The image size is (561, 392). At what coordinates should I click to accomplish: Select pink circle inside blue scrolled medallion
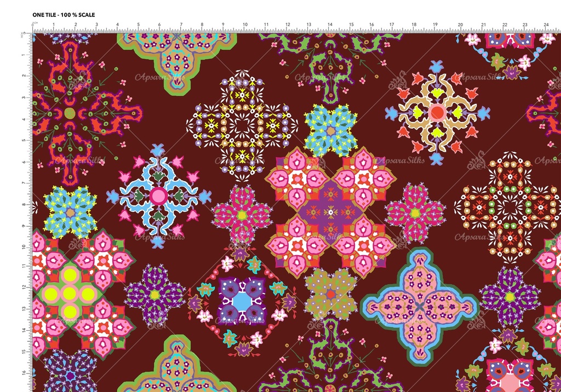coord(158,195)
